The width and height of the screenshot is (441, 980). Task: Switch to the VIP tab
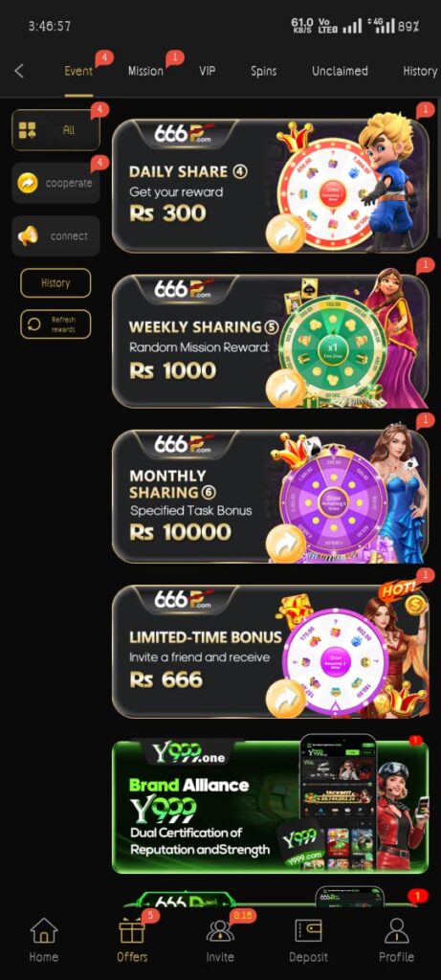tap(208, 71)
